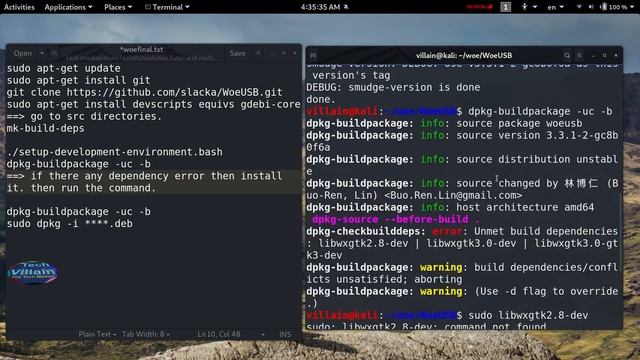Viewport: 640px width, 360px height.
Task: Click the 'mk-build-deps' line
Action: [46, 128]
